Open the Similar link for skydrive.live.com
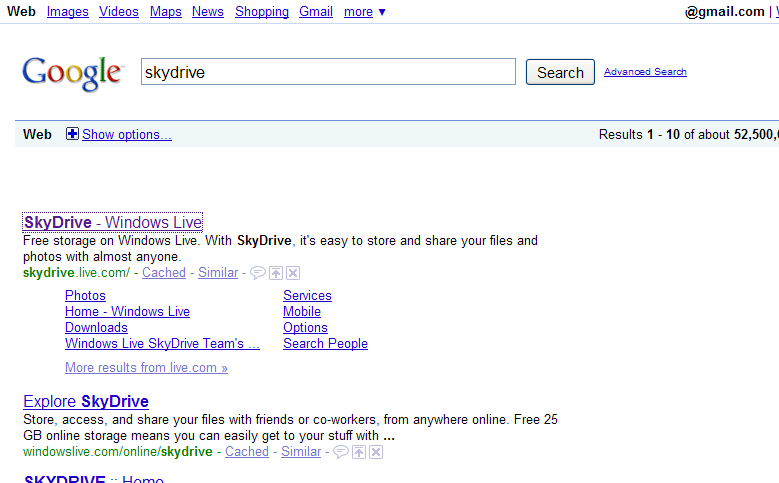This screenshot has height=483, width=779. [218, 272]
